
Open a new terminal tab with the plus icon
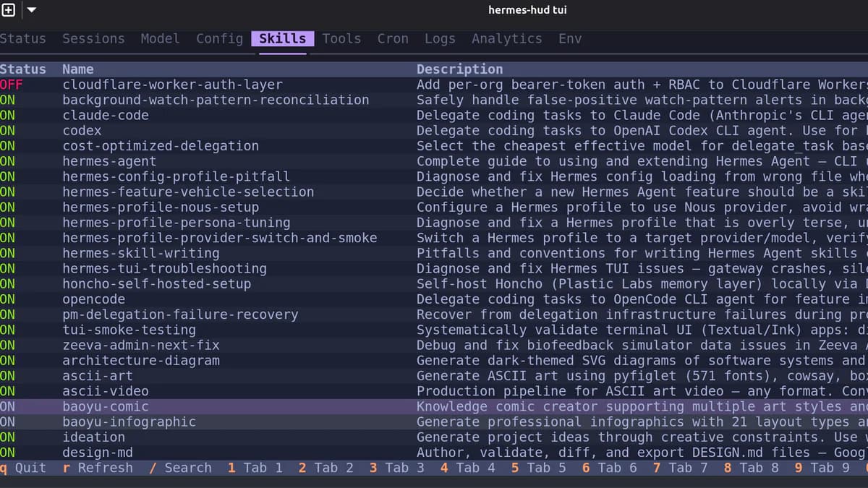[7, 10]
